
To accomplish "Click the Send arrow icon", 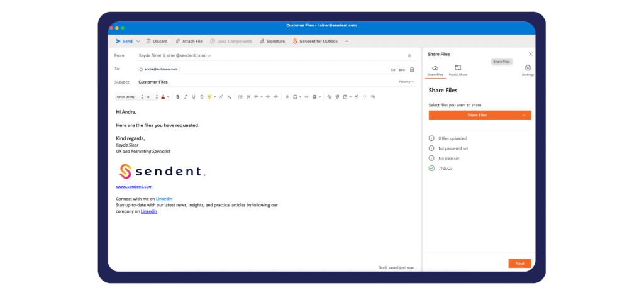I will point(118,41).
